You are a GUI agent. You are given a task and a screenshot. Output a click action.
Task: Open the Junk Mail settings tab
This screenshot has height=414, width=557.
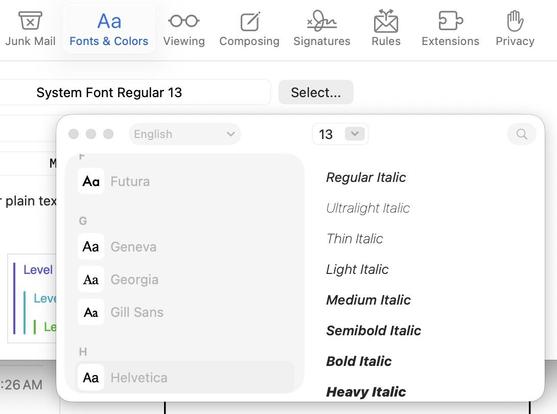pyautogui.click(x=30, y=29)
